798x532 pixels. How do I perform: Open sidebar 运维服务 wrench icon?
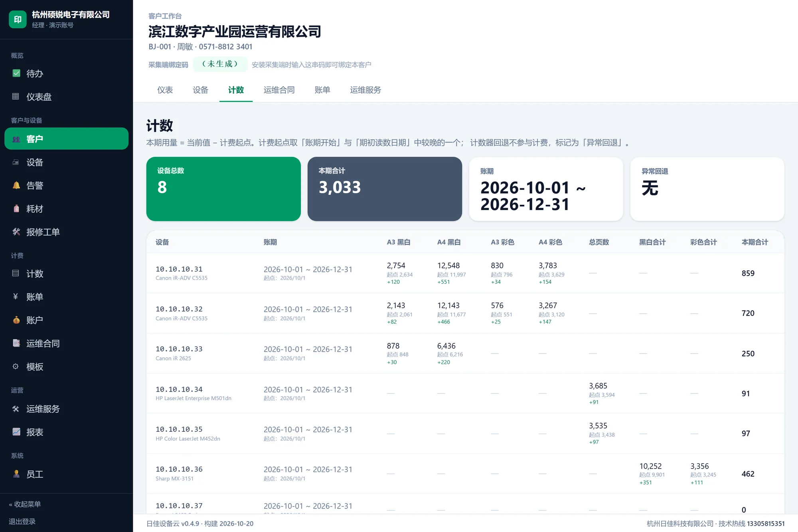(x=16, y=409)
